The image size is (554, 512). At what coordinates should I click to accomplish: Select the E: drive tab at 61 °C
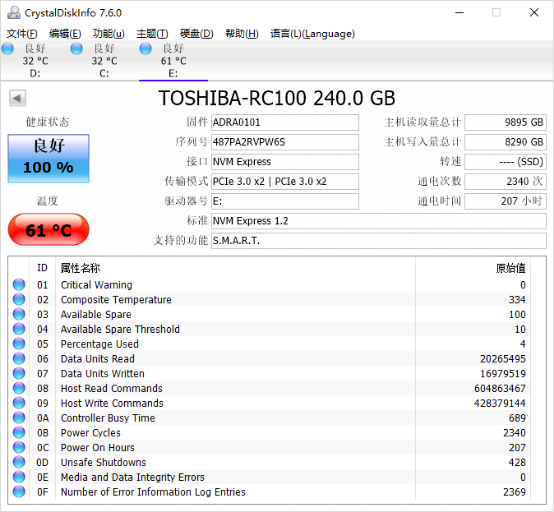173,61
